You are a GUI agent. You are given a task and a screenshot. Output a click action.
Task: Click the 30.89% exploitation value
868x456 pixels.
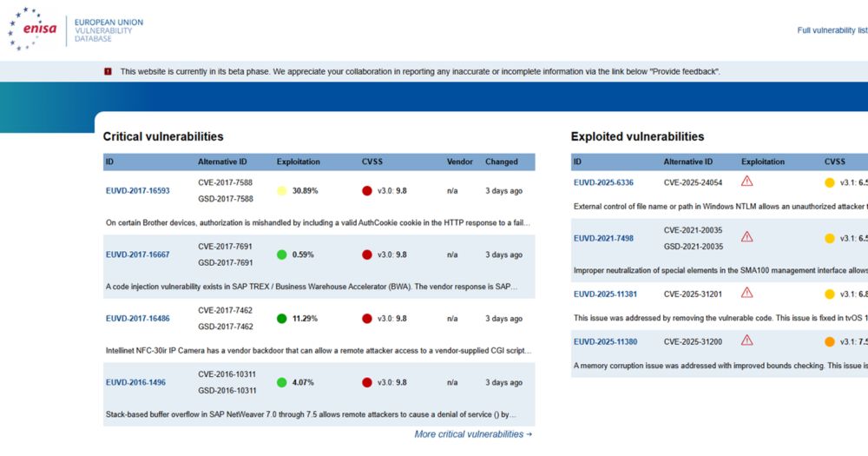(305, 190)
